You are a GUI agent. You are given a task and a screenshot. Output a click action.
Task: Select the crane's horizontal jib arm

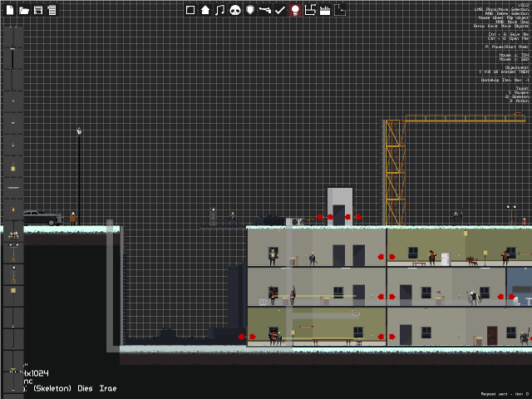pos(465,118)
